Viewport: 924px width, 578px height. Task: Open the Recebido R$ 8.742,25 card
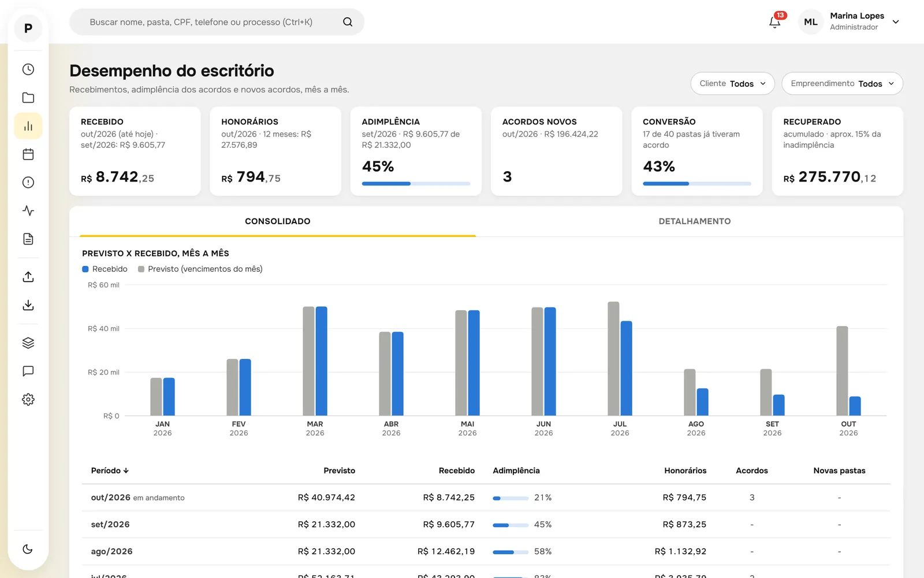pos(135,151)
